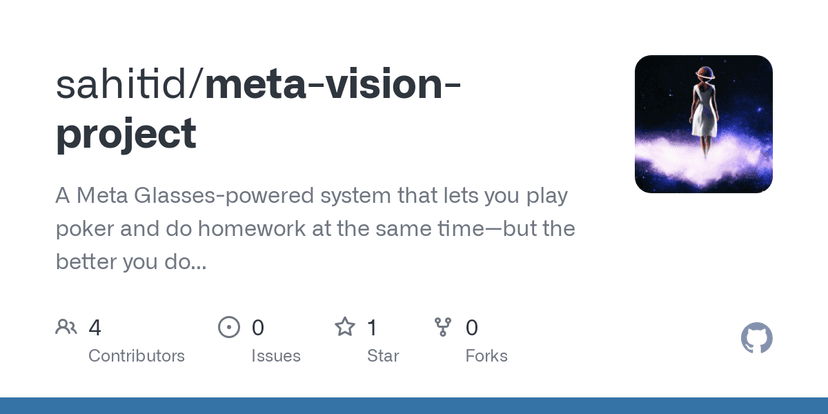Click the GitHub Octocat logo
The height and width of the screenshot is (414, 828).
coord(757,338)
